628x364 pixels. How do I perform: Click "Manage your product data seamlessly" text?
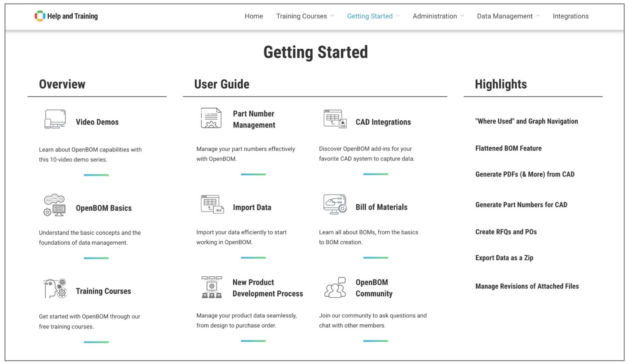click(246, 320)
